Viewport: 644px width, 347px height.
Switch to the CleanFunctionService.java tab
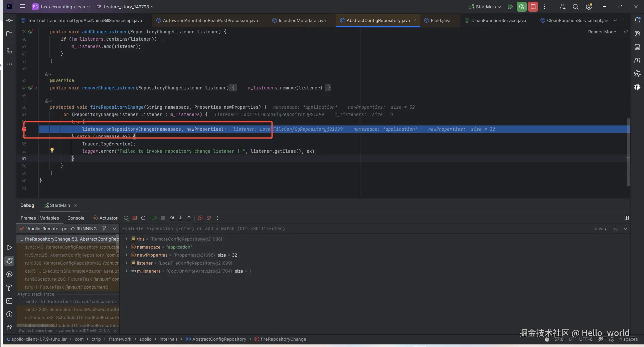pos(495,20)
